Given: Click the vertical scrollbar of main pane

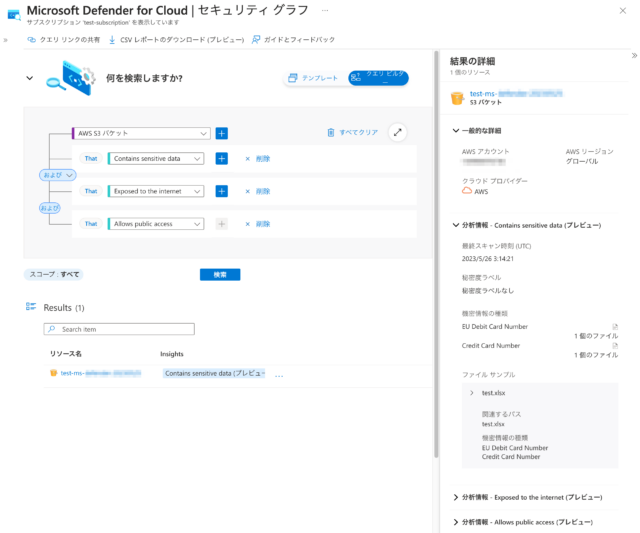Looking at the screenshot, I should [436, 253].
